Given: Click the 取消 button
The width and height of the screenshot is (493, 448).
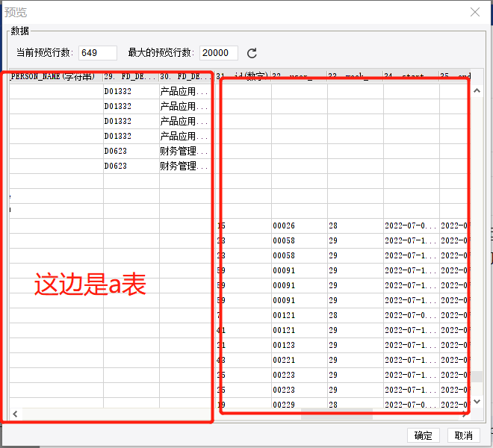Looking at the screenshot, I should [463, 435].
